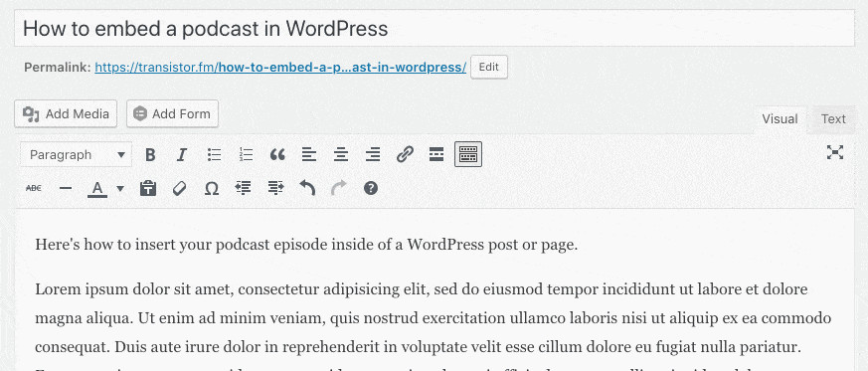Click the post title field

pyautogui.click(x=434, y=28)
